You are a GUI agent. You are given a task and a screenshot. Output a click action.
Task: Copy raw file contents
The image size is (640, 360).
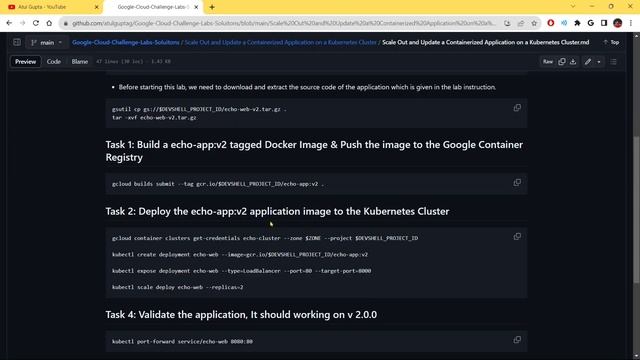[562, 62]
